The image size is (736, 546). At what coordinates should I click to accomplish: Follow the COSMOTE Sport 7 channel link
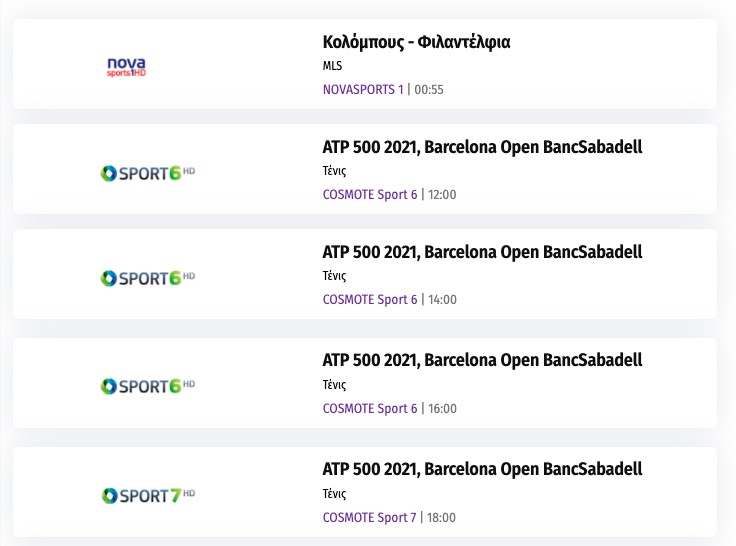(x=370, y=517)
